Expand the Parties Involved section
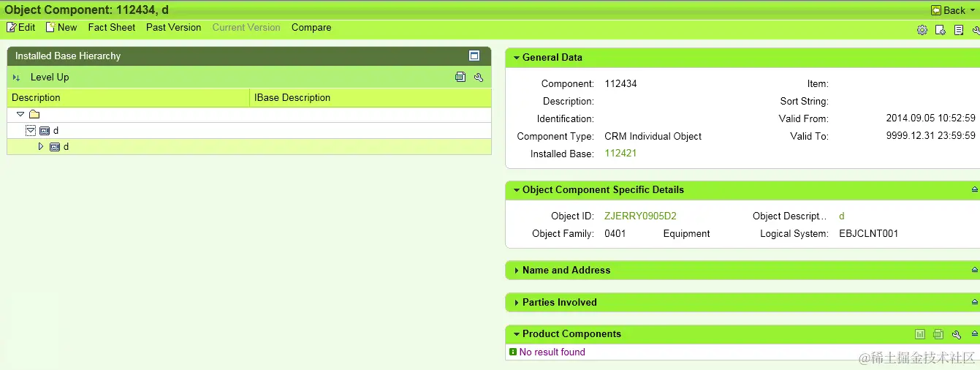 click(517, 302)
